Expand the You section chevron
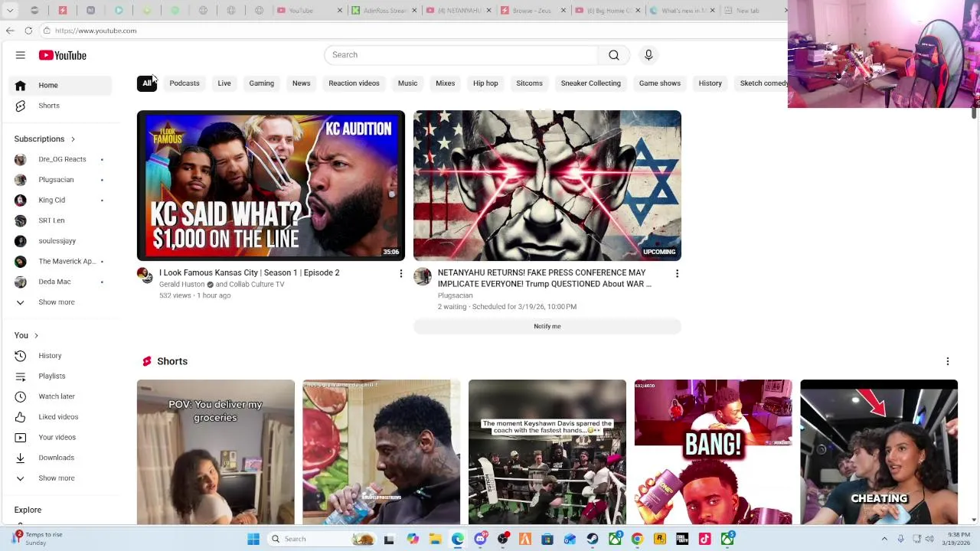This screenshot has height=551, width=980. click(36, 335)
